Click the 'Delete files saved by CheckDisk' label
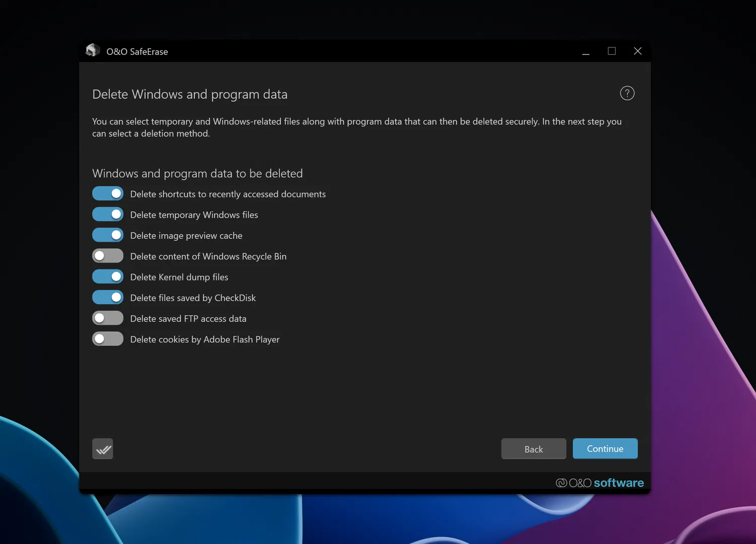The width and height of the screenshot is (756, 544). click(193, 298)
